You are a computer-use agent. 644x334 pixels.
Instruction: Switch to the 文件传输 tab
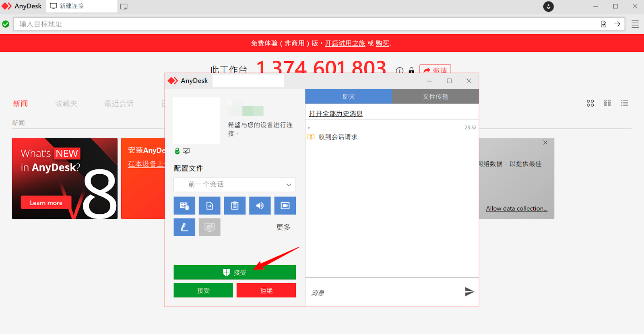[436, 97]
